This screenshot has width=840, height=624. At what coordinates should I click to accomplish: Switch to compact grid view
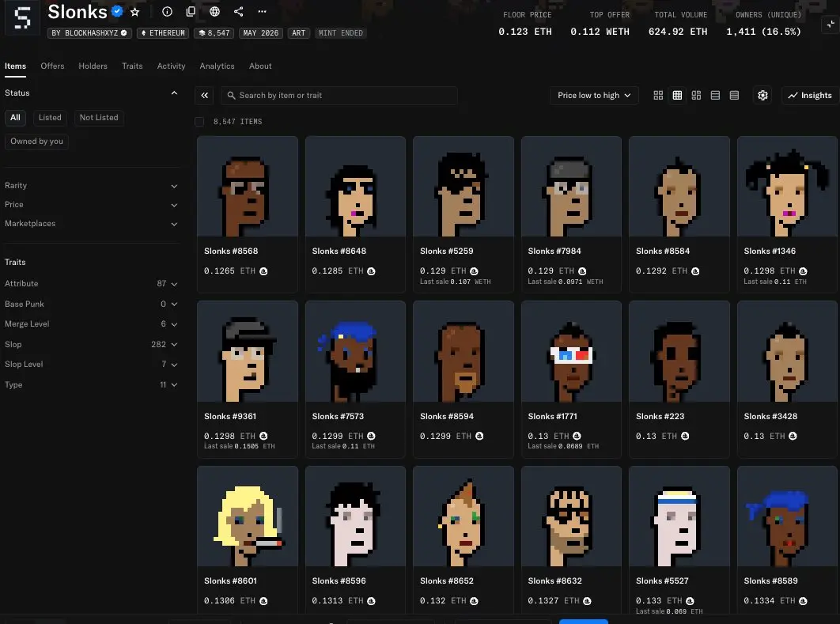677,96
